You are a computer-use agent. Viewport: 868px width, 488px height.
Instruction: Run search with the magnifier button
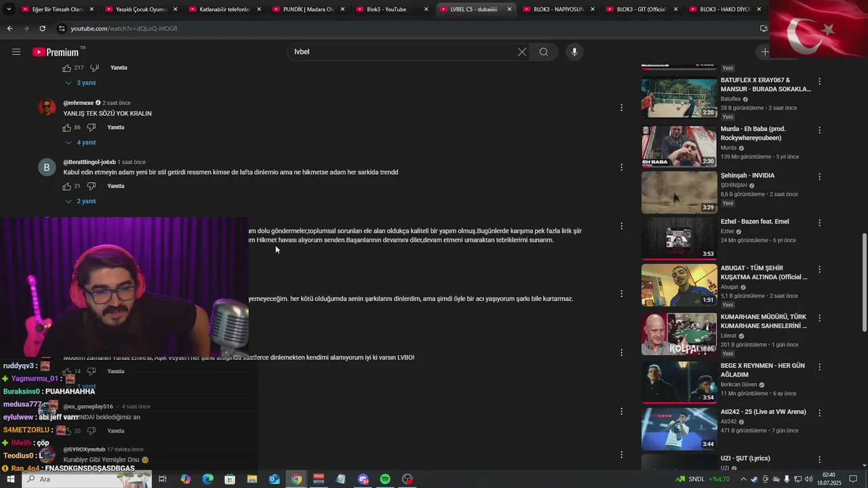(544, 52)
